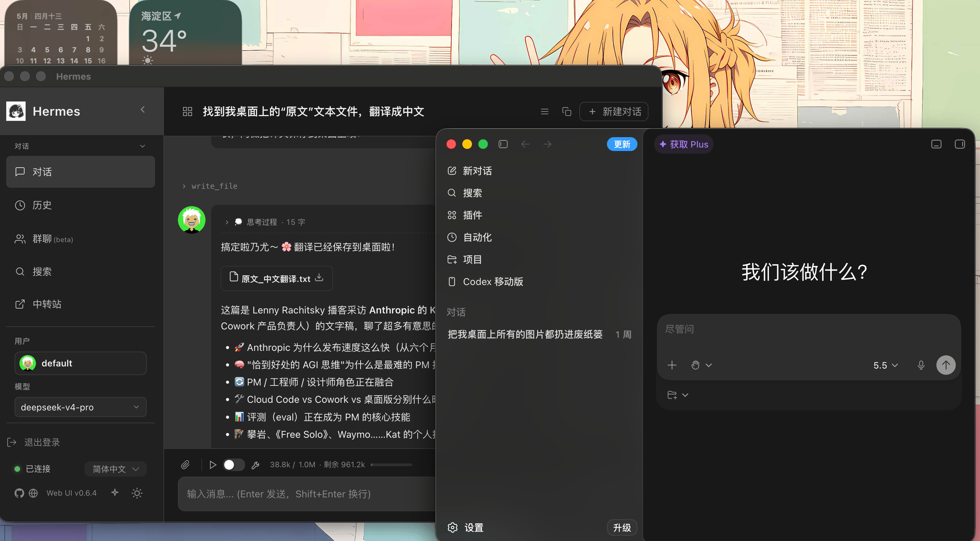Toggle light theme with the sun icon
This screenshot has width=980, height=541.
(x=137, y=493)
